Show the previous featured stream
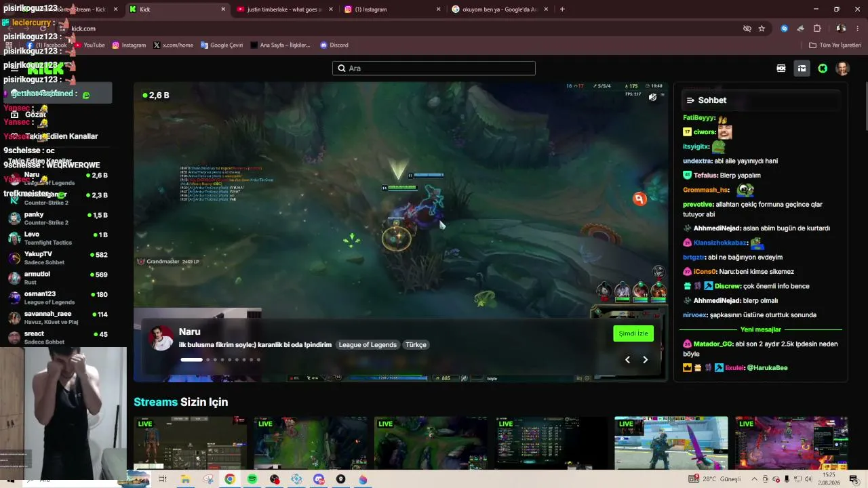868x488 pixels. point(627,360)
